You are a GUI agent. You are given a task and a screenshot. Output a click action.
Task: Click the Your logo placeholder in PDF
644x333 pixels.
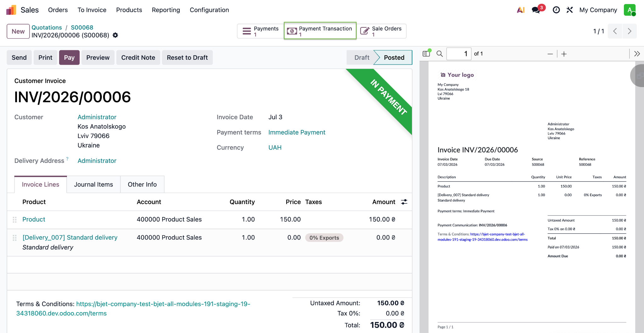457,75
